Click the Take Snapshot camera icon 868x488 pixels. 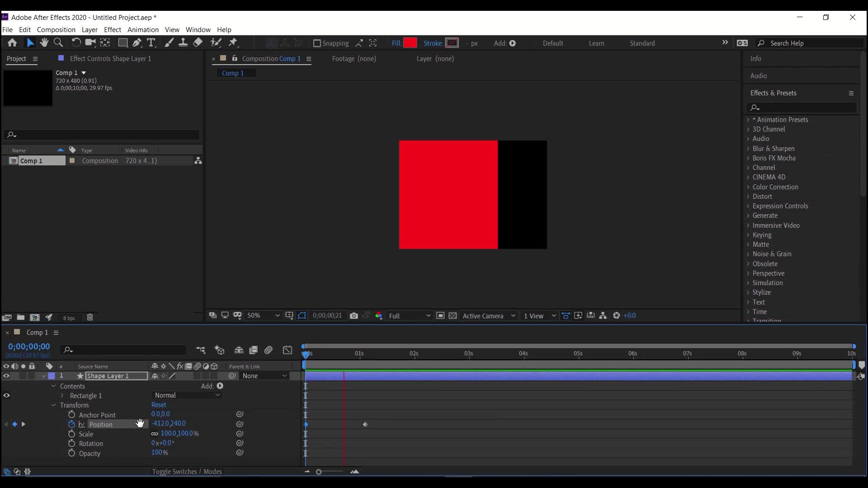tap(354, 316)
